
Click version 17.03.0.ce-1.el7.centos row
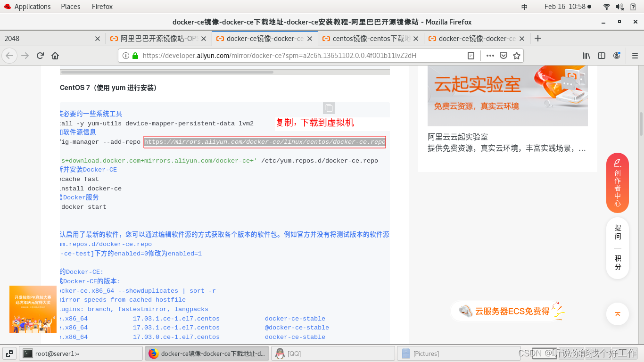176,337
